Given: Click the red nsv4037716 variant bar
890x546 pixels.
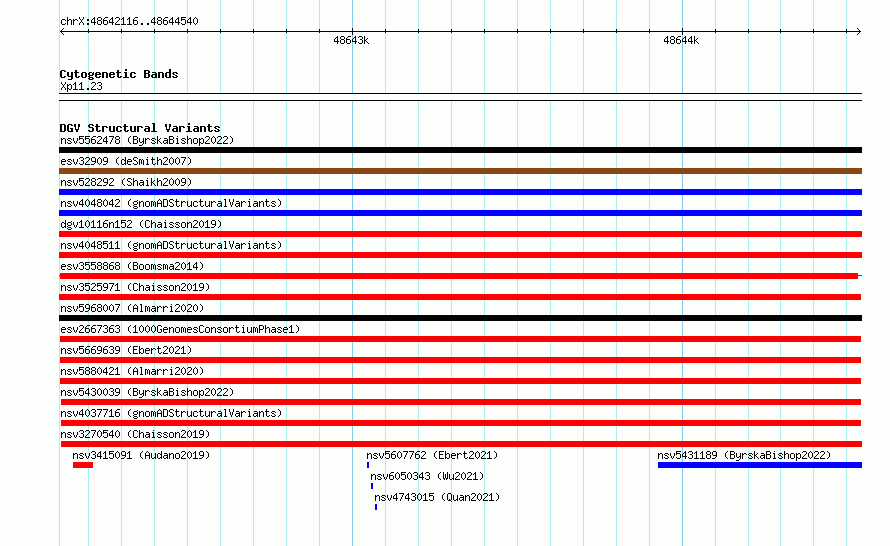Looking at the screenshot, I should click(460, 423).
